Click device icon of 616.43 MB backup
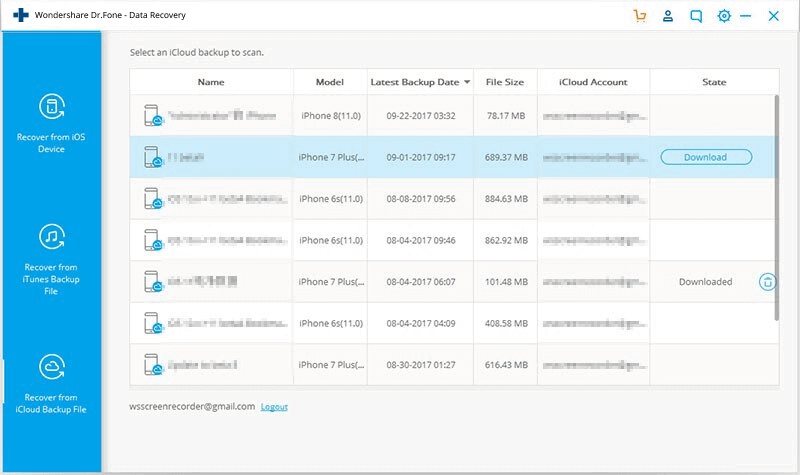The height and width of the screenshot is (475, 800). (x=153, y=366)
